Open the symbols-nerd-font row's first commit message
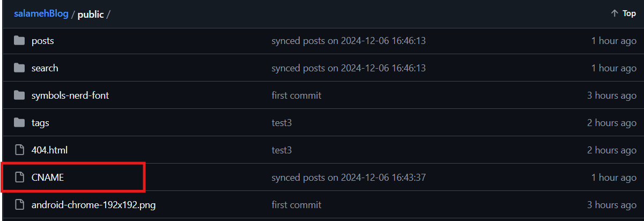The height and width of the screenshot is (221, 644). tap(297, 95)
